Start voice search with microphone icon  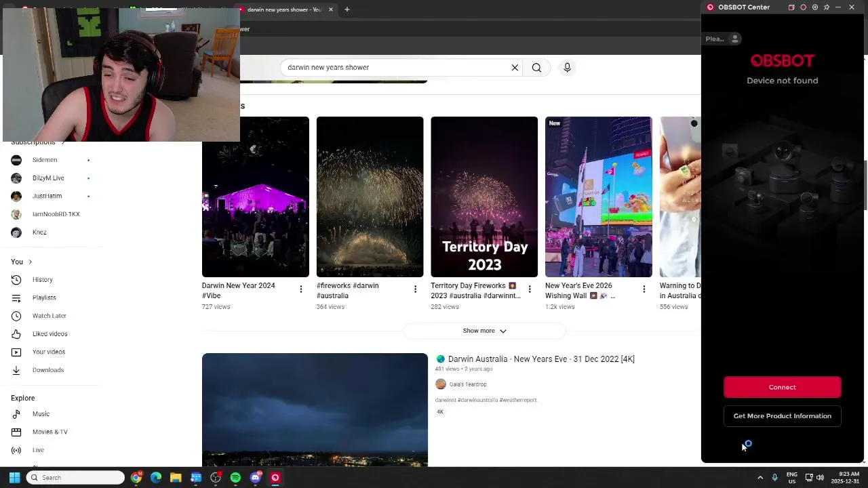[568, 67]
